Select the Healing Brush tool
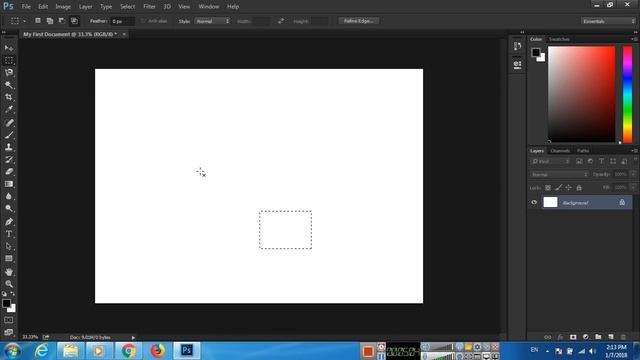The image size is (640, 360). pos(9,123)
